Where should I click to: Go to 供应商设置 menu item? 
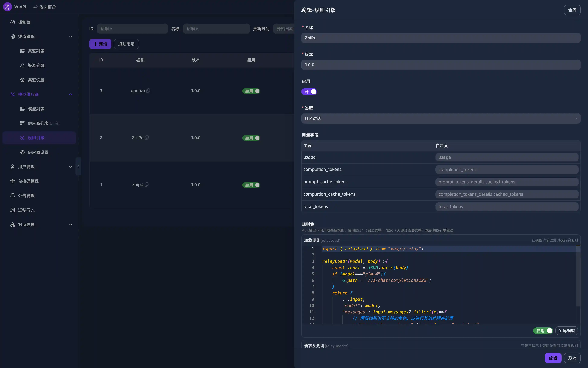point(38,152)
